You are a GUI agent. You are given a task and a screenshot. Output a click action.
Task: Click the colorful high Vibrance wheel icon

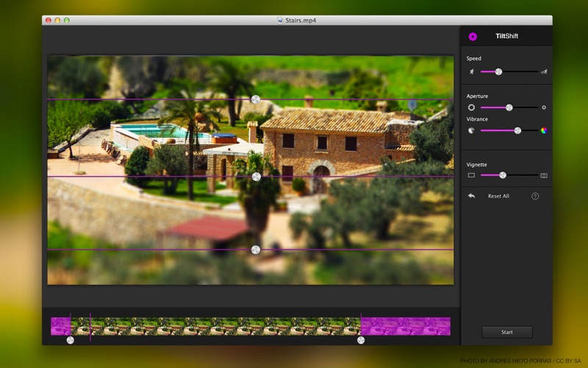coord(544,130)
